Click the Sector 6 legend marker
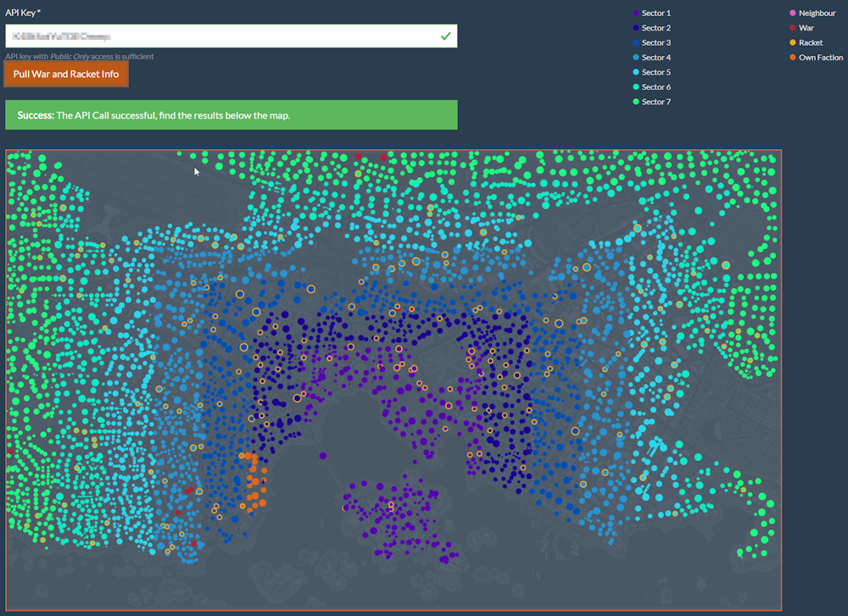Screen dimensions: 848x616 coord(636,87)
